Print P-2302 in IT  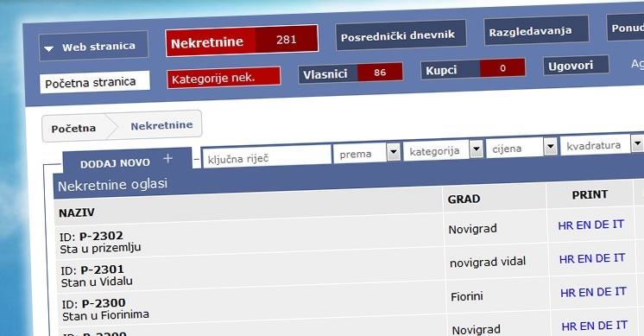[618, 224]
